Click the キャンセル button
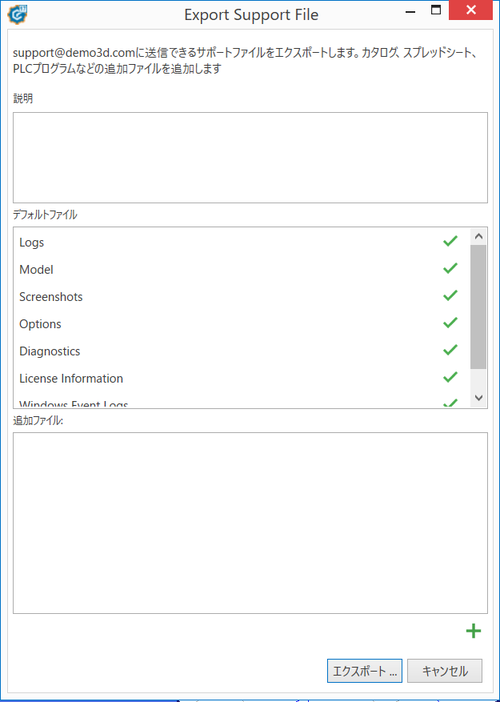500x702 pixels. (444, 671)
